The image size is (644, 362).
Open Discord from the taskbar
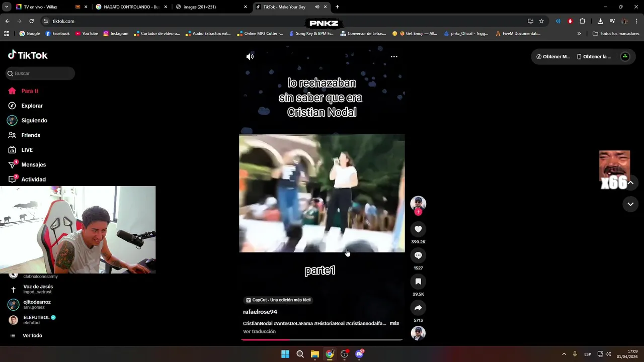click(x=359, y=354)
